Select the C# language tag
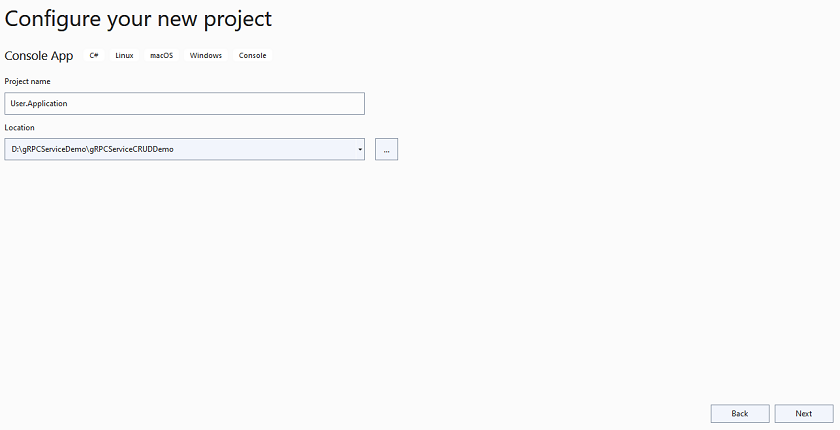The width and height of the screenshot is (840, 430). [x=94, y=55]
